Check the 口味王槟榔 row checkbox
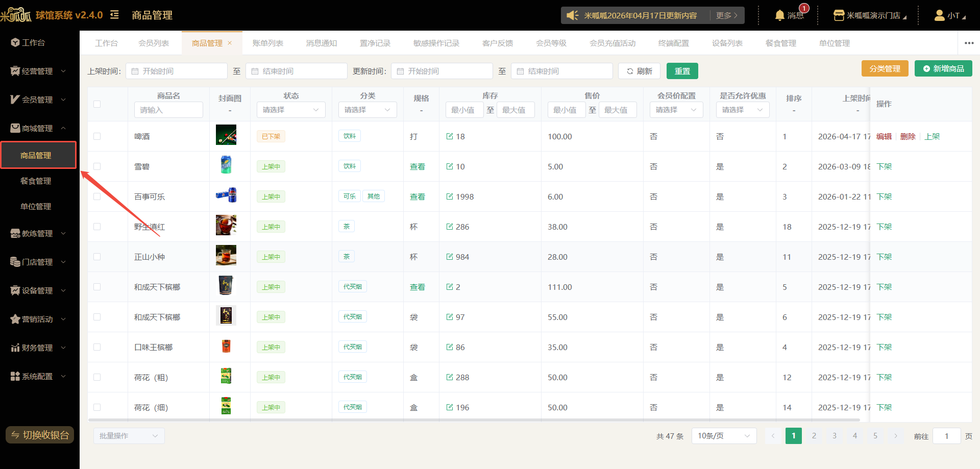 tap(97, 347)
